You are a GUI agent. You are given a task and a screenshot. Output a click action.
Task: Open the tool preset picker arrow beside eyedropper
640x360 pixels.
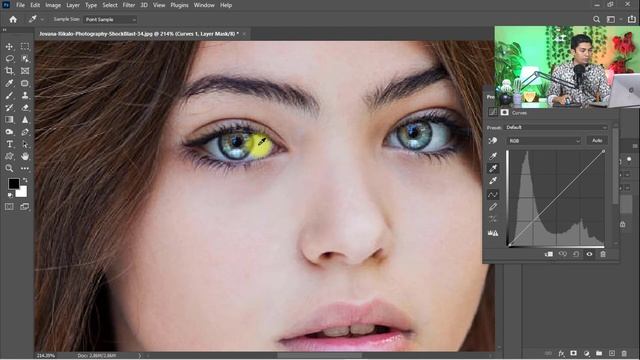[42, 19]
